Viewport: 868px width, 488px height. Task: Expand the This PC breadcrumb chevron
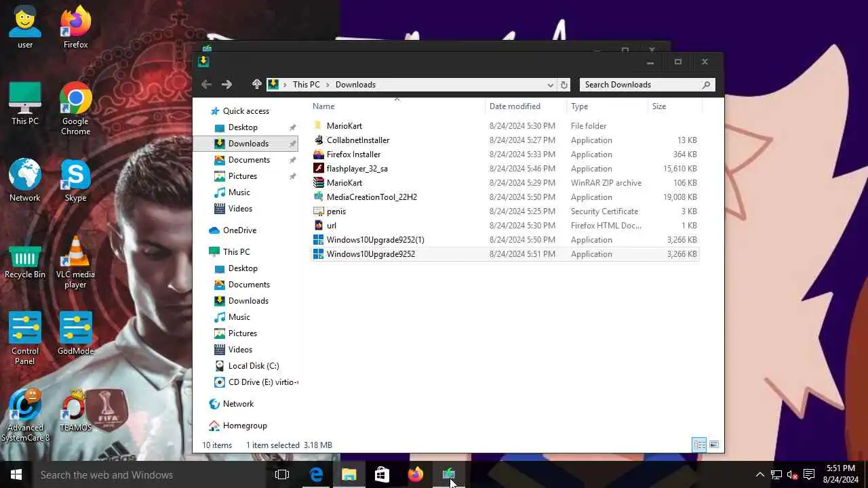click(x=328, y=85)
